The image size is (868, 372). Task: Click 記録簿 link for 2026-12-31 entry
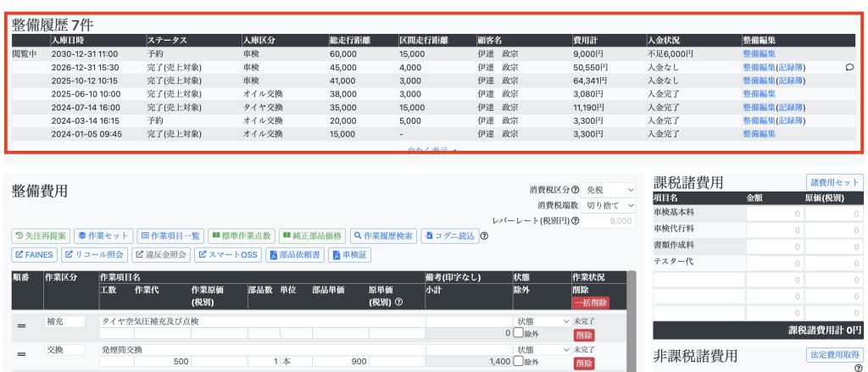tap(791, 67)
